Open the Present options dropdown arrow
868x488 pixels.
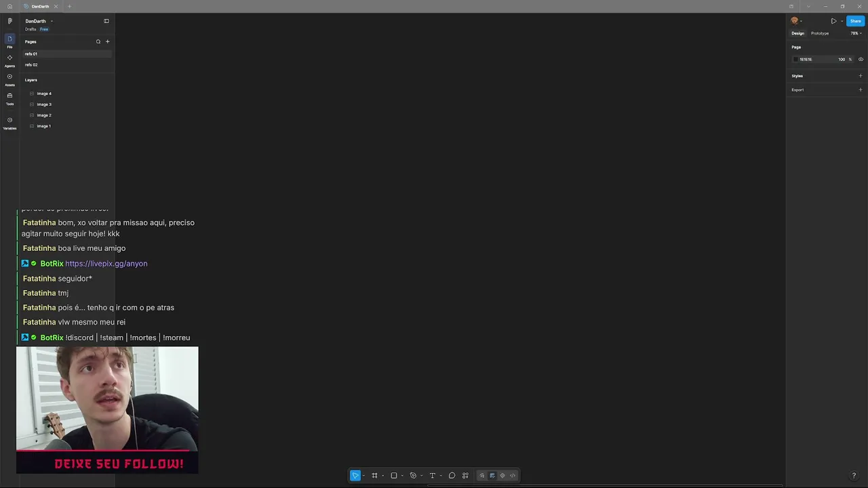842,21
